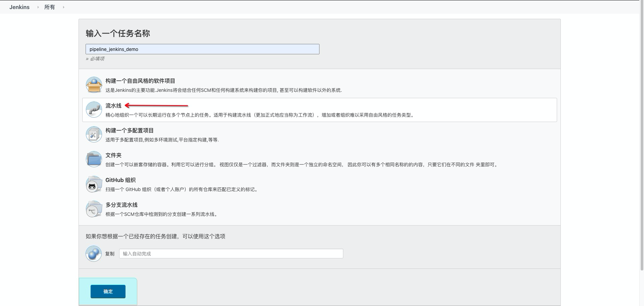Image resolution: width=644 pixels, height=306 pixels.
Task: Click the 确定 confirm button
Action: click(108, 292)
